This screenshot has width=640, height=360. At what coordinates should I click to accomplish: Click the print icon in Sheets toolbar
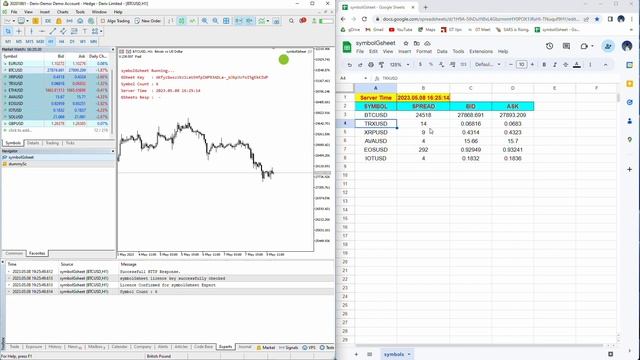coord(371,64)
